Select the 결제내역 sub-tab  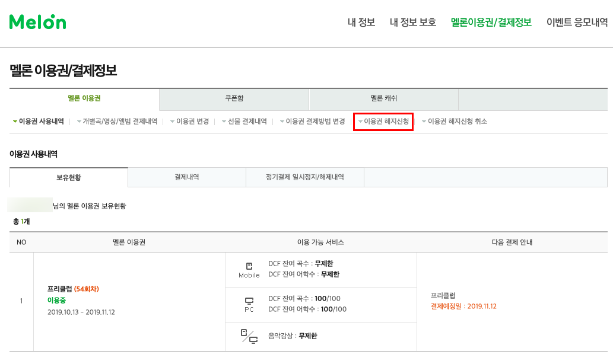coord(187,177)
